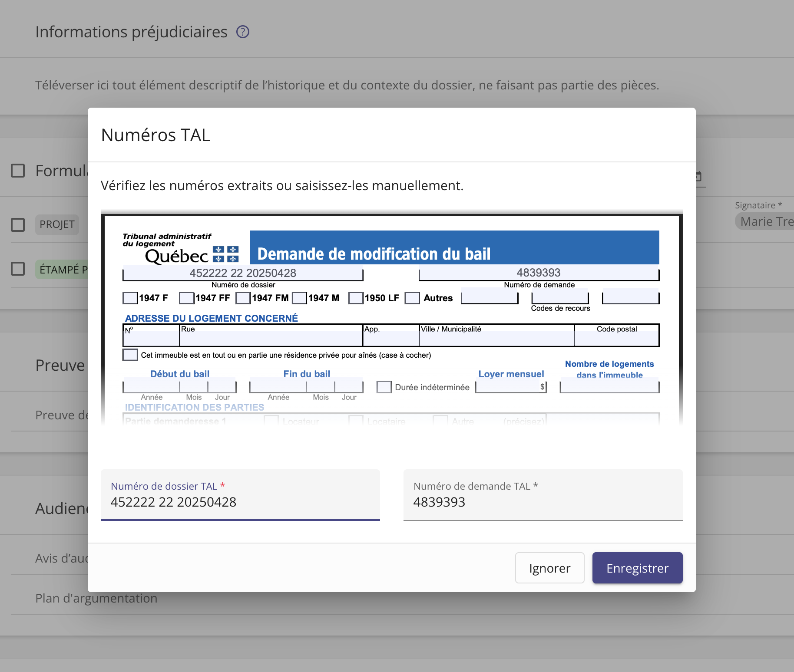This screenshot has width=794, height=672.
Task: Toggle the checkbox next to the ÉTAMPÉ tag
Action: click(x=18, y=269)
